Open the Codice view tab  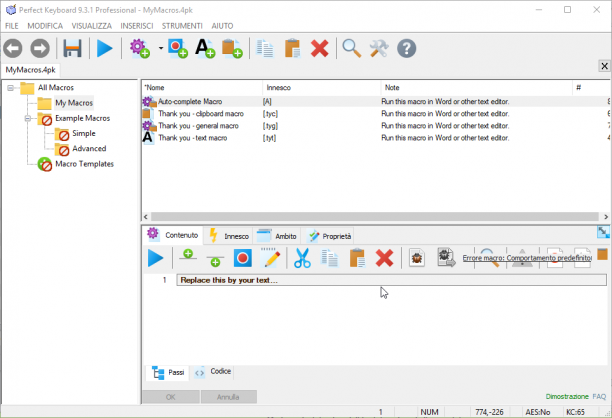(x=213, y=372)
